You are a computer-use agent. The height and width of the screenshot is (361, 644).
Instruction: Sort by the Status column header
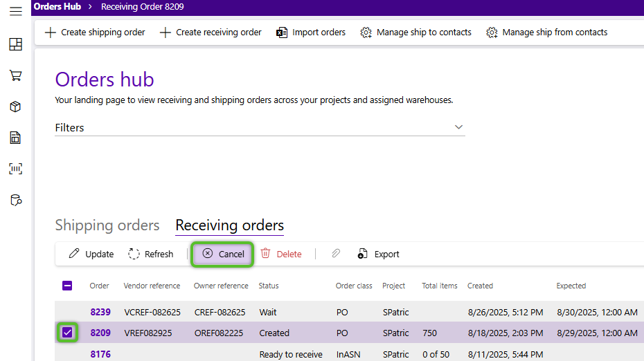point(269,286)
